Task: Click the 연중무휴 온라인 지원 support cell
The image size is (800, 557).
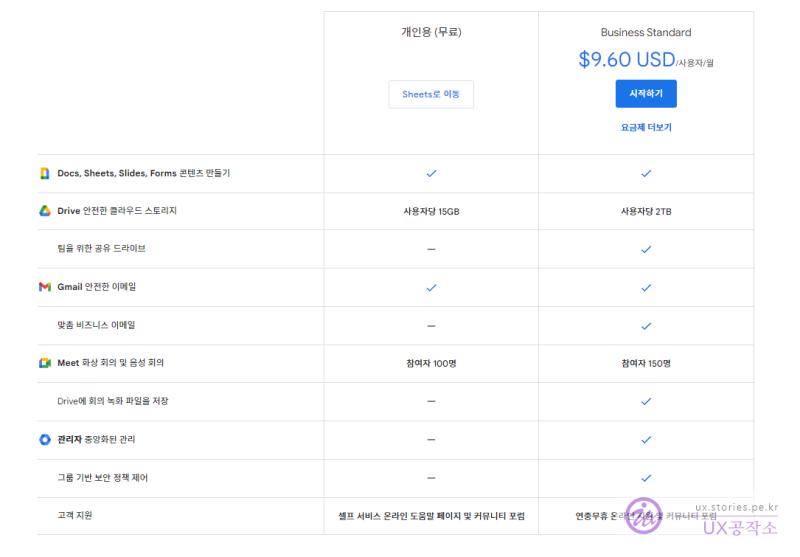Action: (x=646, y=516)
